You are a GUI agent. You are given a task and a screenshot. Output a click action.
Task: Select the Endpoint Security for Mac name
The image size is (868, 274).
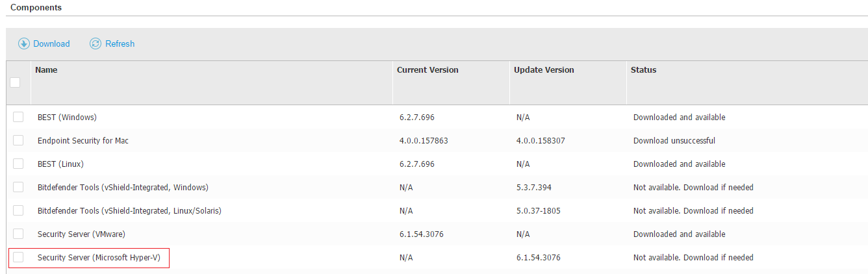tap(83, 141)
